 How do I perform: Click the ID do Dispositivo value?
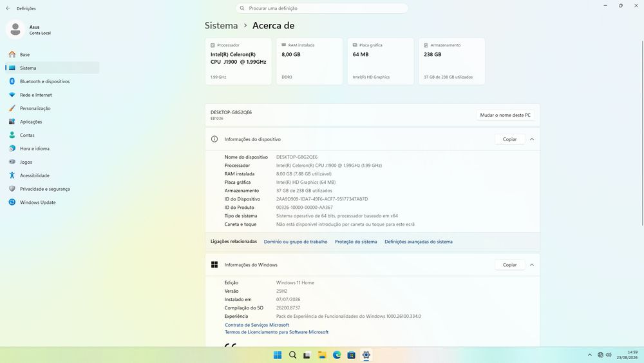coord(322,199)
